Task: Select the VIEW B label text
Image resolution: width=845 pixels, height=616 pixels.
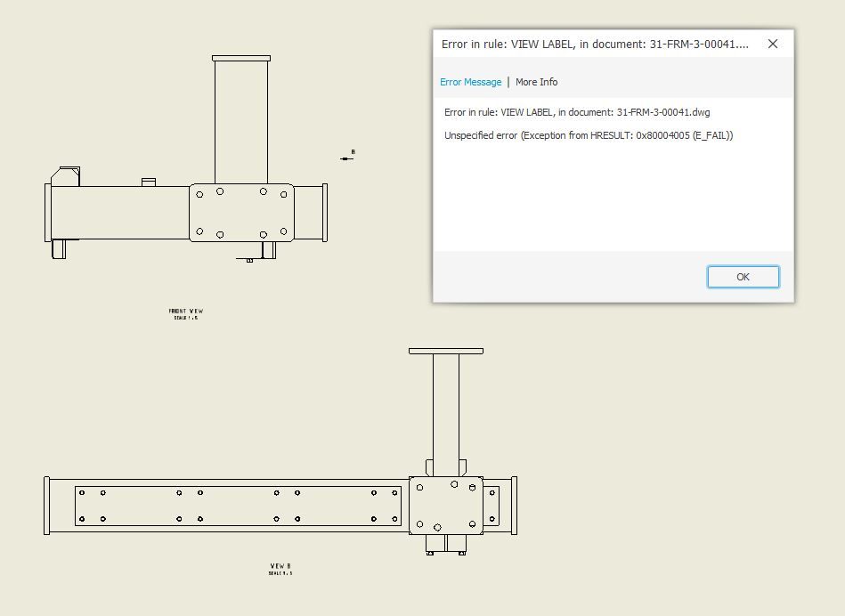Action: click(x=280, y=566)
